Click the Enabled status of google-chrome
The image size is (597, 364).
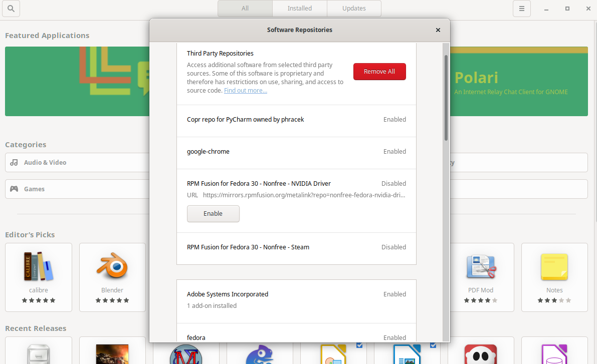click(x=394, y=151)
